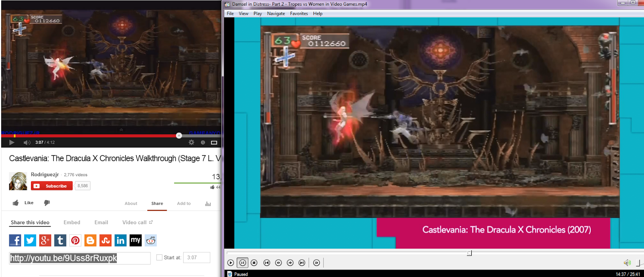Share the video on LinkedIn
The height and width of the screenshot is (277, 644).
point(120,241)
